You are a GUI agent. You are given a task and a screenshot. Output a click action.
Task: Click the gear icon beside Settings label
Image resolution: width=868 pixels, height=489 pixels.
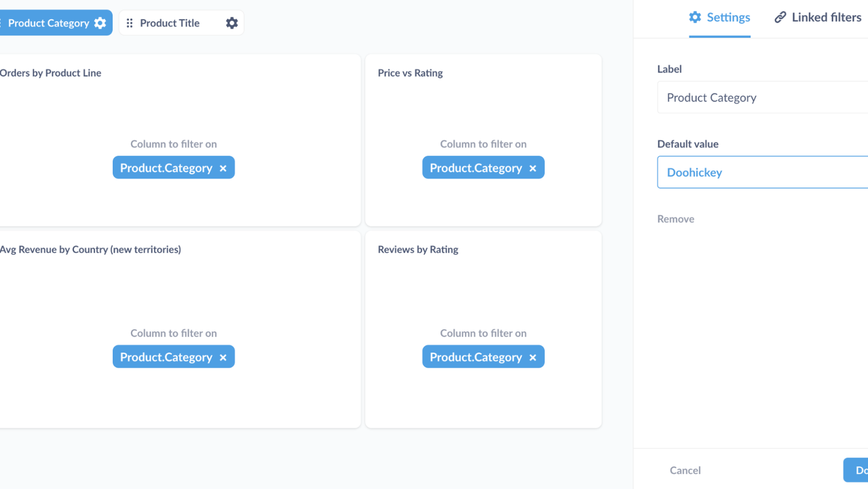pyautogui.click(x=695, y=17)
